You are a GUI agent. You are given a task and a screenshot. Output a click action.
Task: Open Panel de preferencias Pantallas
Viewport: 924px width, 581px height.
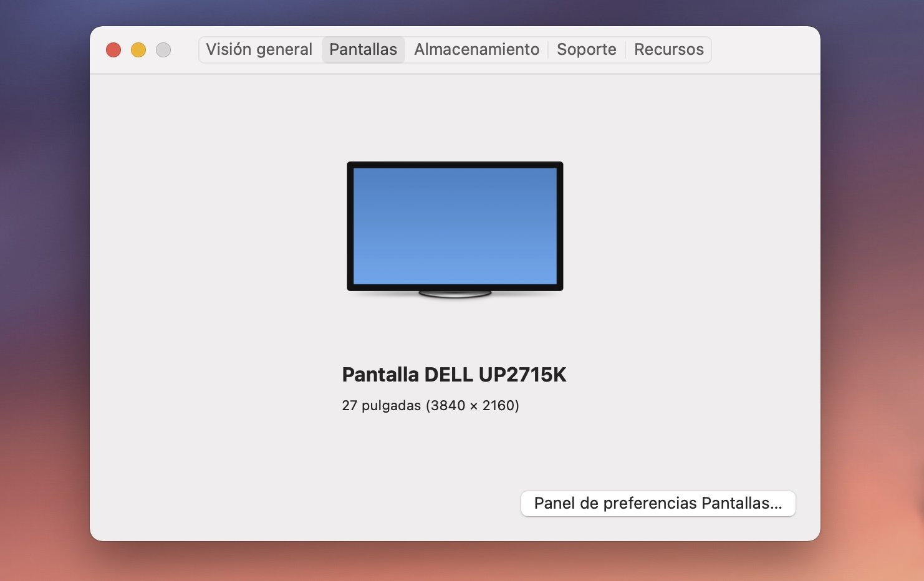[x=658, y=504]
